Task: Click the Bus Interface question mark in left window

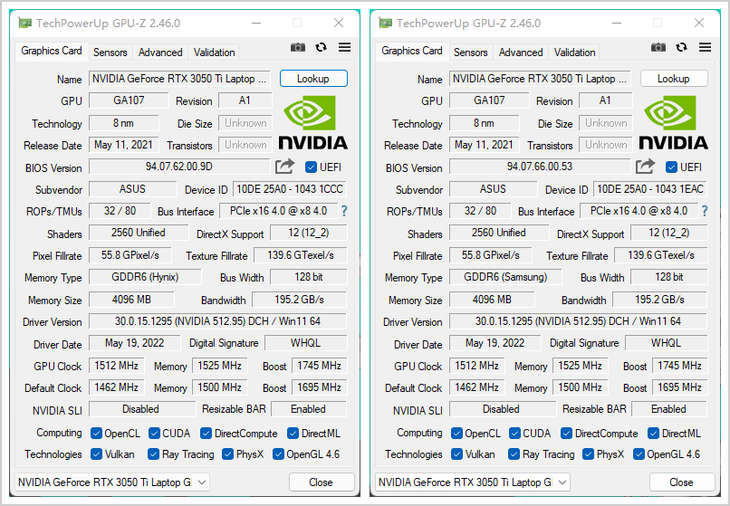Action: 344,211
